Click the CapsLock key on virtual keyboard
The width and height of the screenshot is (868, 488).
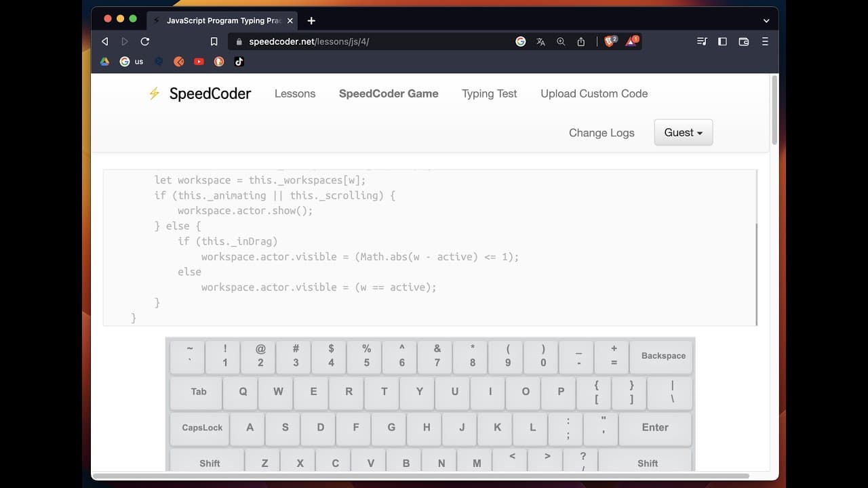pyautogui.click(x=201, y=428)
